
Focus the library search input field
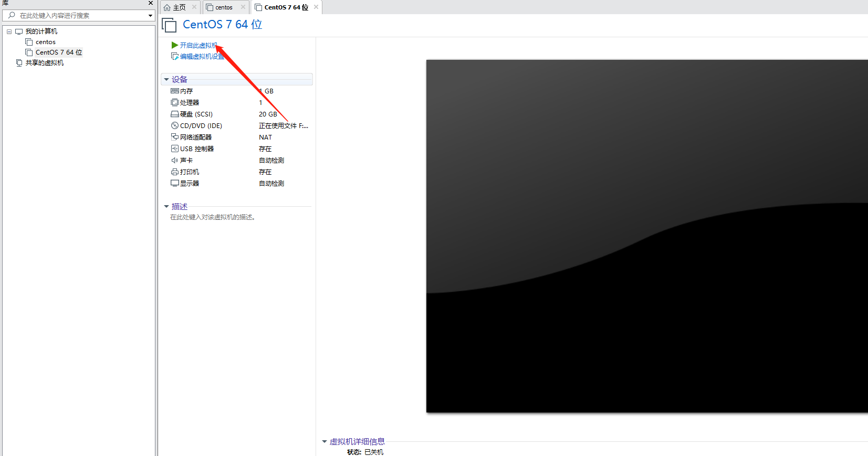(79, 16)
